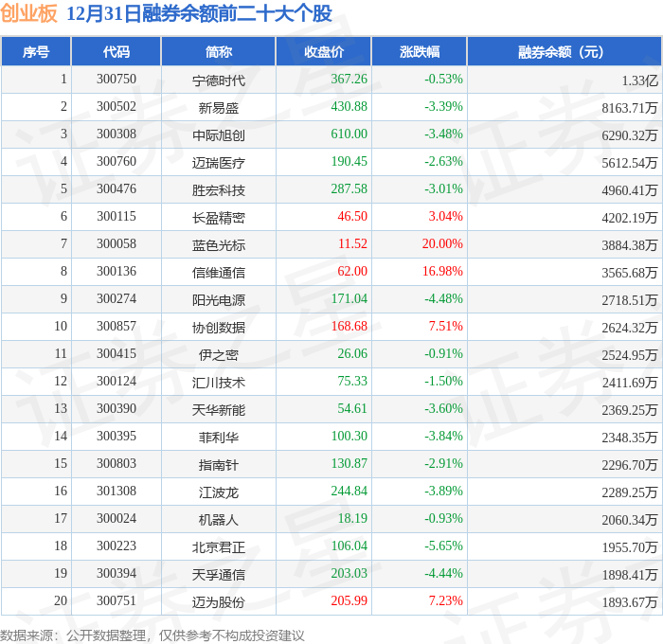Select the stock name 江波龙
The image size is (663, 644).
pos(219,492)
